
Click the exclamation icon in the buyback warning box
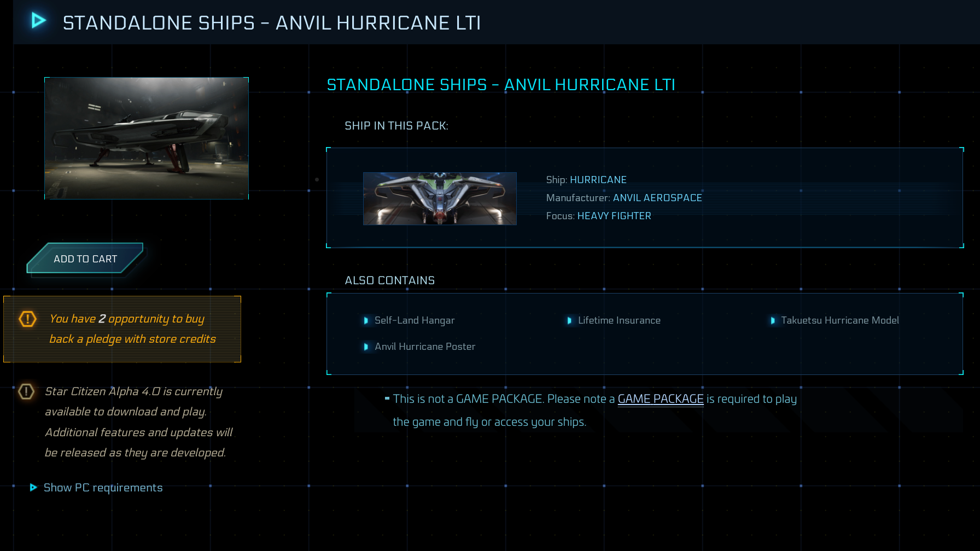click(27, 319)
